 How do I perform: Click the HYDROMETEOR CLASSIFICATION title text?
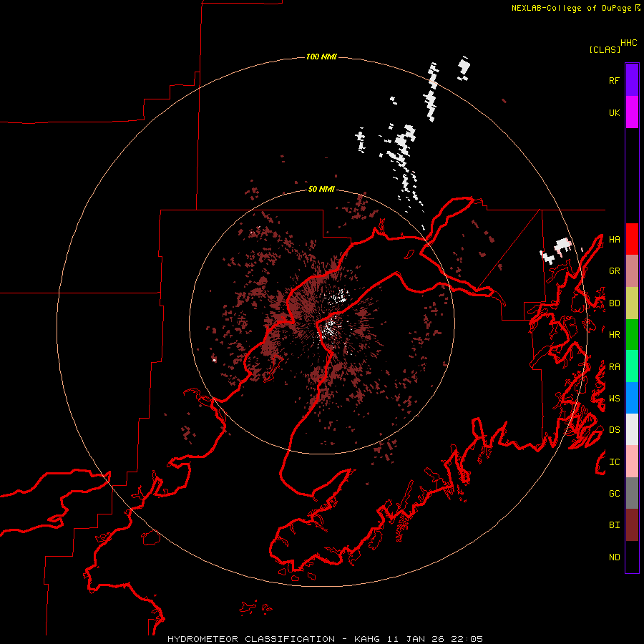point(251,639)
